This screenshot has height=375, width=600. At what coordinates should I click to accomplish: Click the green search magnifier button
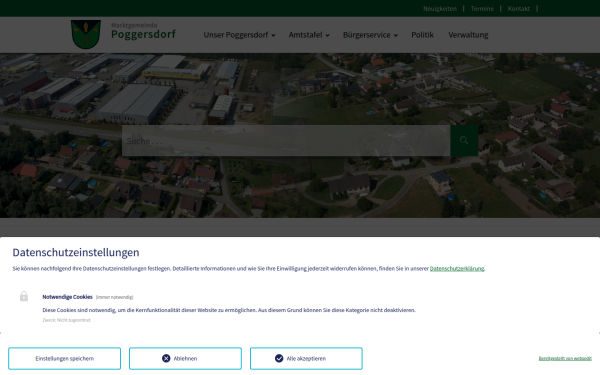coord(464,140)
